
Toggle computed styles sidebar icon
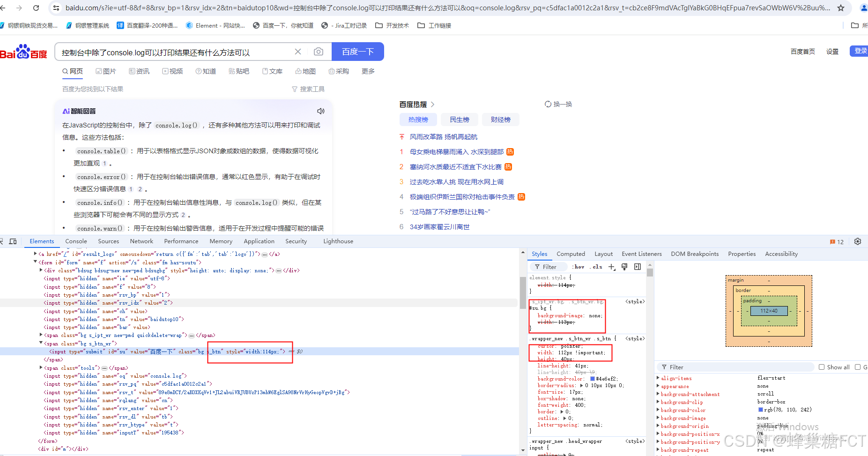coord(638,267)
